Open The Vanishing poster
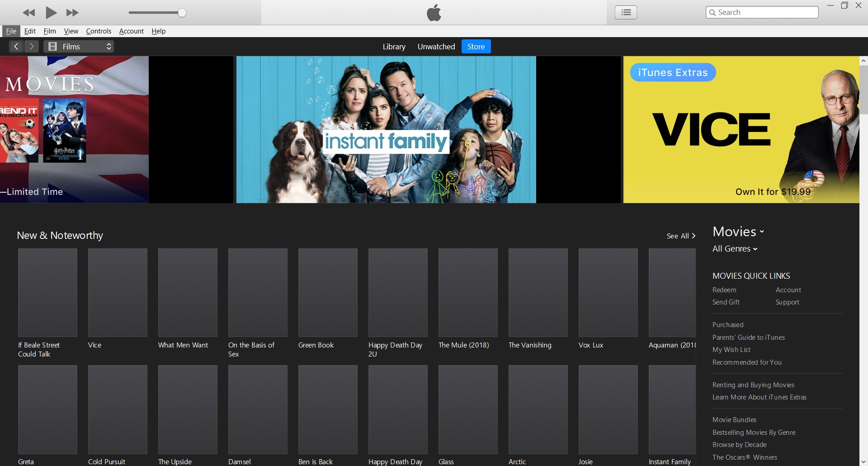The width and height of the screenshot is (868, 466). (x=538, y=293)
